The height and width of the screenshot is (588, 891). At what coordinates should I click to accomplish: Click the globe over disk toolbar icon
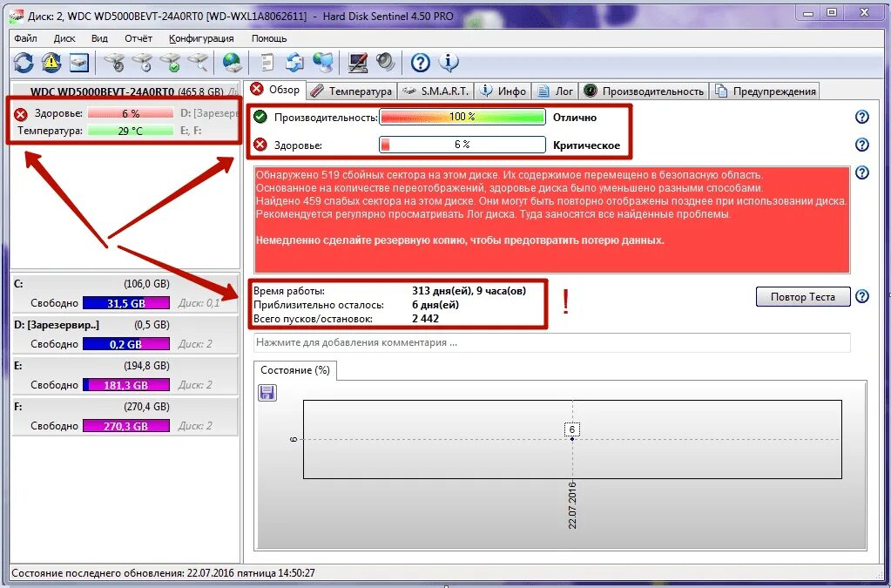click(x=233, y=63)
